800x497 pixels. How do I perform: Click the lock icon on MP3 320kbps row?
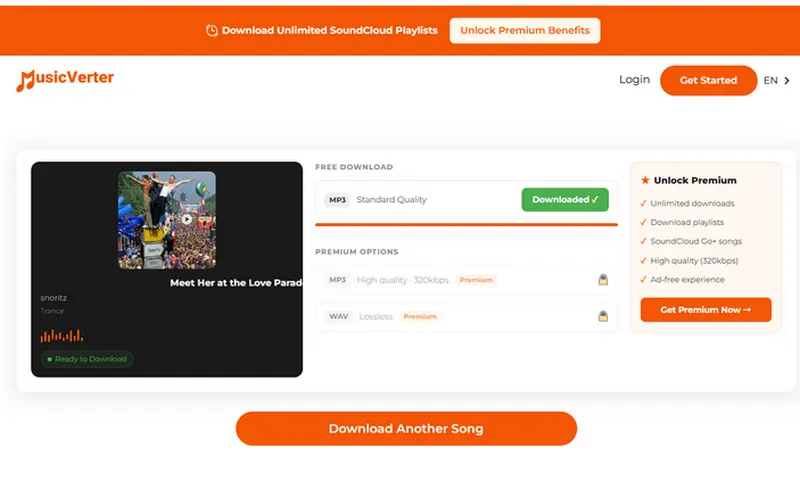click(x=603, y=280)
